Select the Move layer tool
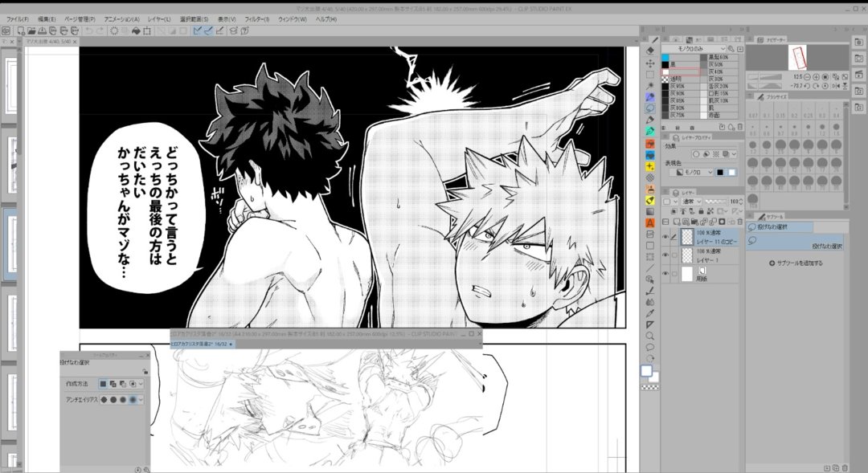The height and width of the screenshot is (473, 868). coord(650,63)
